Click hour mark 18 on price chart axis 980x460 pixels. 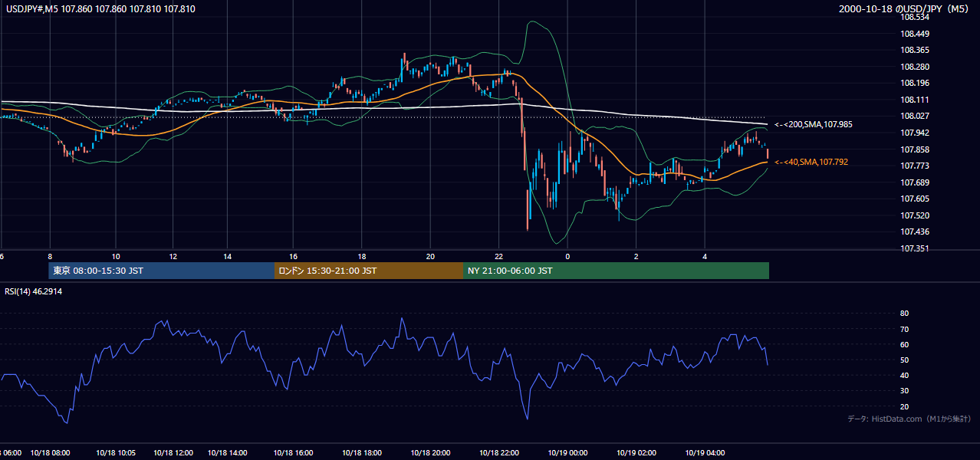coord(362,255)
